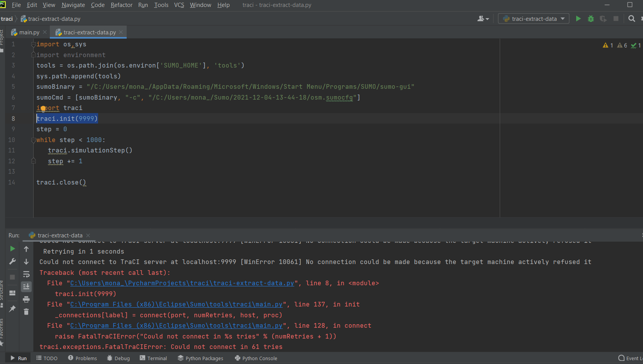This screenshot has width=643, height=364.
Task: Open Python Packages tool window
Action: click(x=200, y=358)
